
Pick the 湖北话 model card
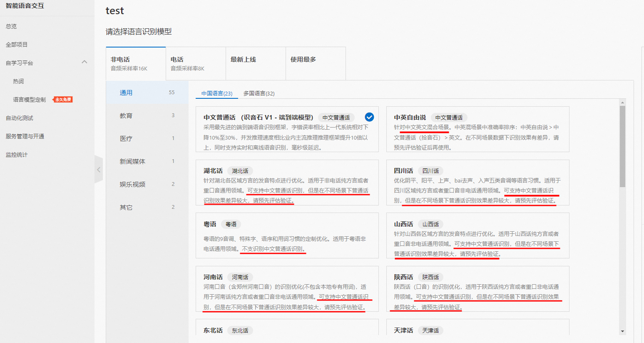pyautogui.click(x=287, y=183)
